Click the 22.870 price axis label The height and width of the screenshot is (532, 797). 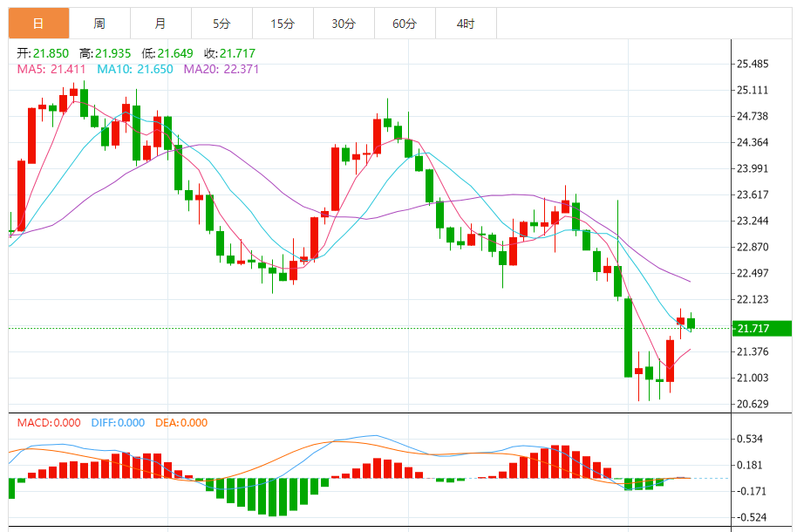(753, 247)
